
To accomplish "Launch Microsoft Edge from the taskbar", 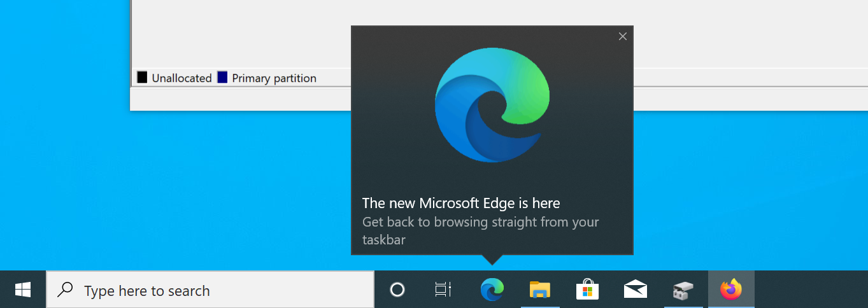I will (x=492, y=290).
